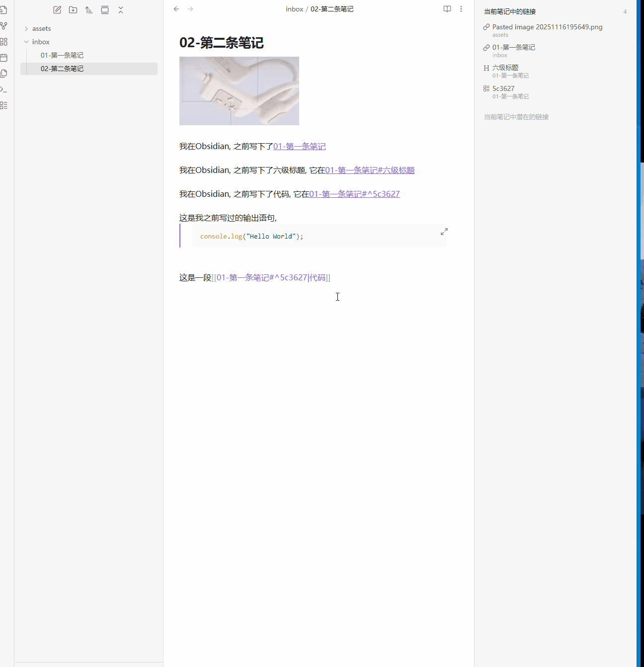644x667 pixels.
Task: Click the new folder icon
Action: point(73,10)
